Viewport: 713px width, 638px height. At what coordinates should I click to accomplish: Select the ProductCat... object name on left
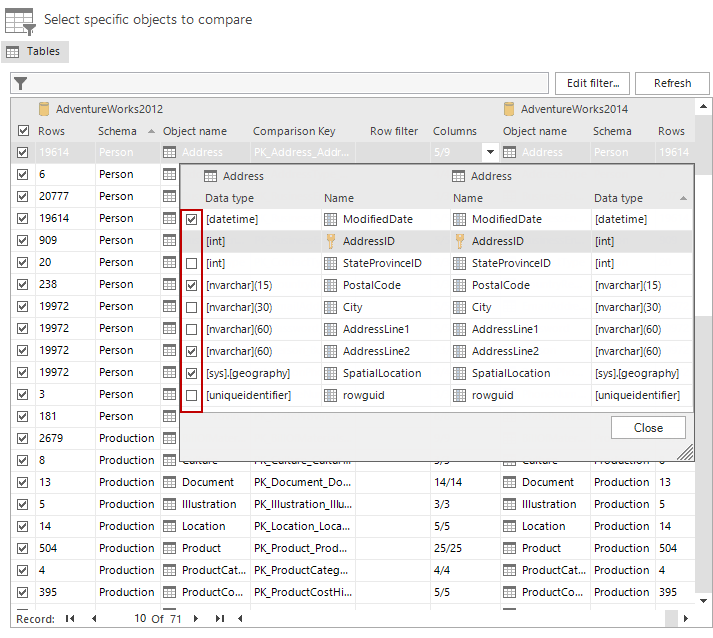coord(213,570)
